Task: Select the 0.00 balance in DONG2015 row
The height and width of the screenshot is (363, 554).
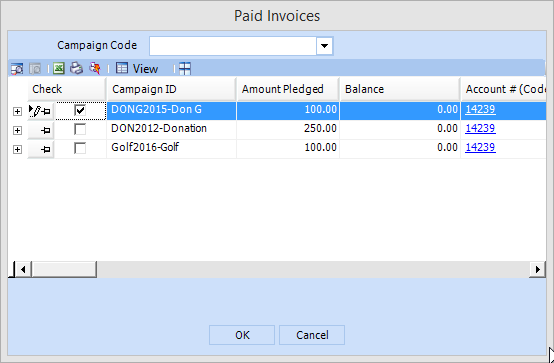Action: pos(400,111)
